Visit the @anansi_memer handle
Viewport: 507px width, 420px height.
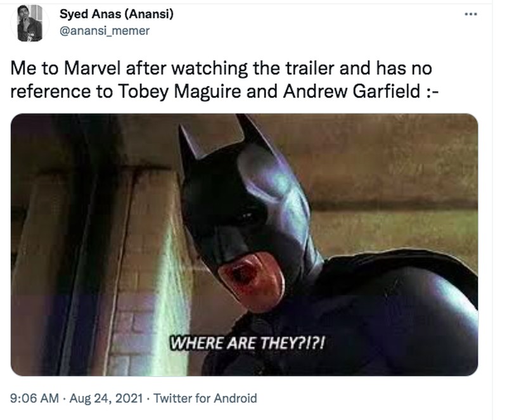[x=104, y=31]
